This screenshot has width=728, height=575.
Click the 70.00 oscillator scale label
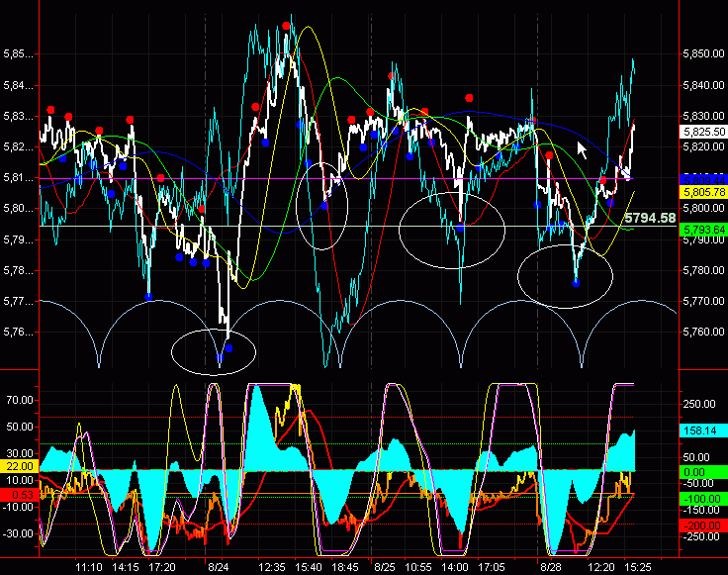20,400
